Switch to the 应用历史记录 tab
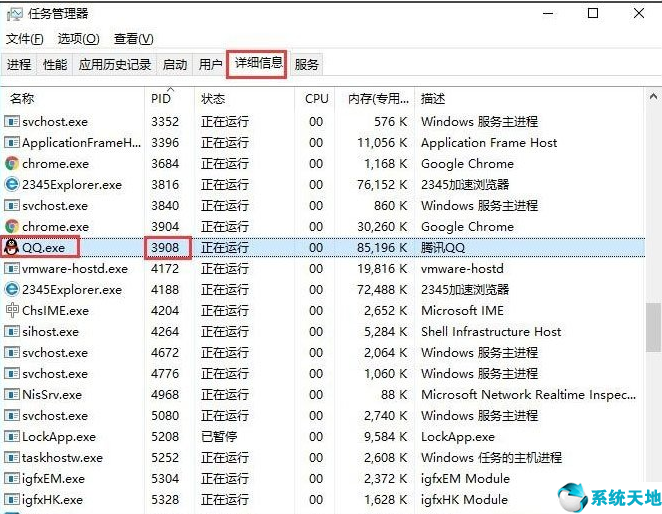The height and width of the screenshot is (514, 662). pos(115,65)
